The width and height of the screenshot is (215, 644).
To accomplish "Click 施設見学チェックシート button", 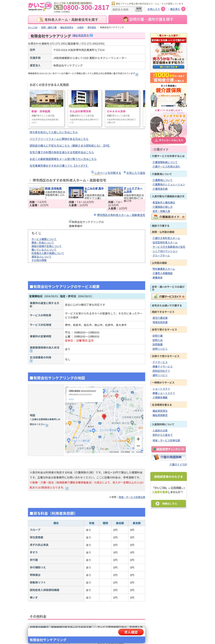I will pyautogui.click(x=169, y=449).
